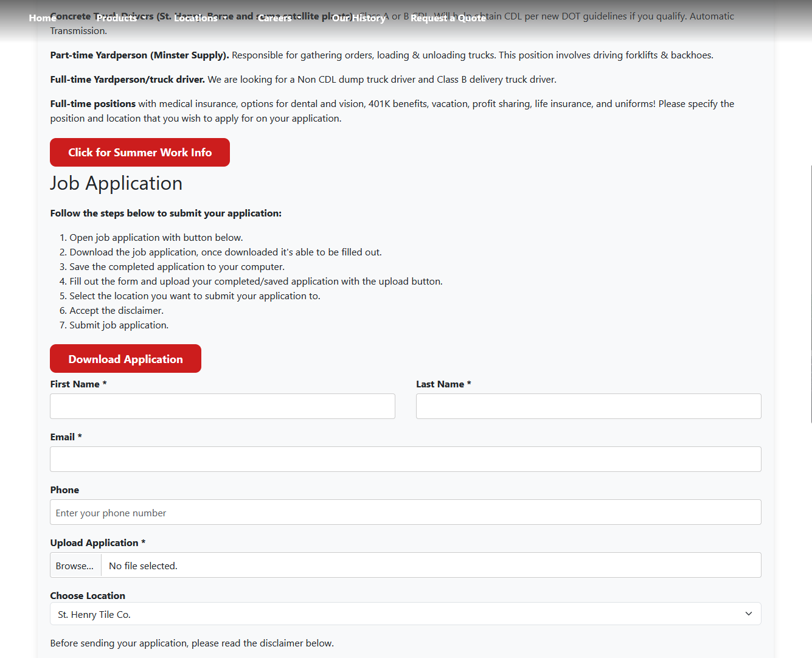Focus the First Name field
Screen dimensions: 812x658
(x=223, y=406)
